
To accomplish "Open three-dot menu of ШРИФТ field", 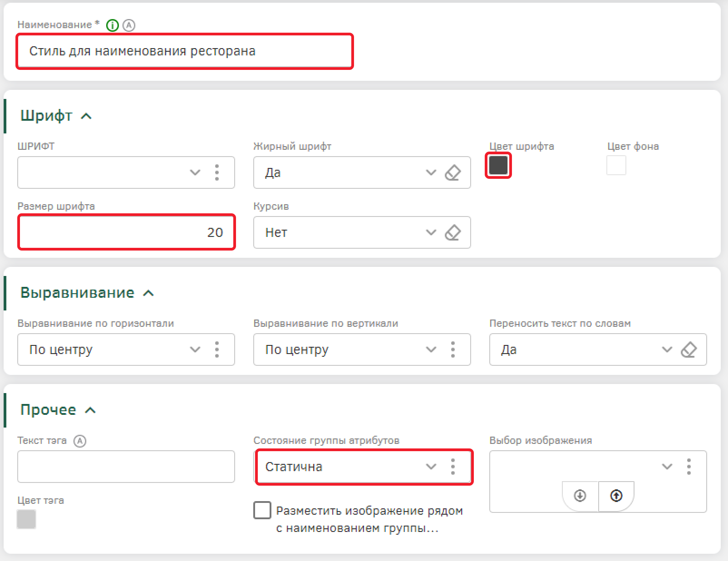I will coord(217,172).
